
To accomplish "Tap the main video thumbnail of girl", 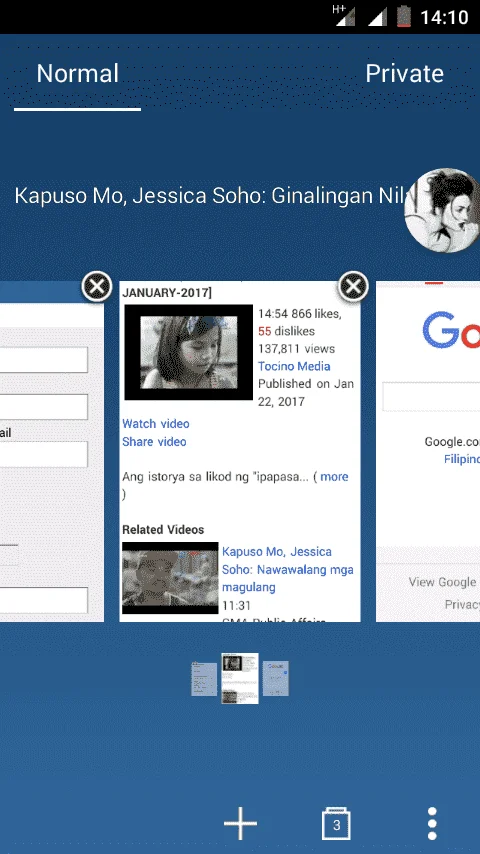I will 189,352.
